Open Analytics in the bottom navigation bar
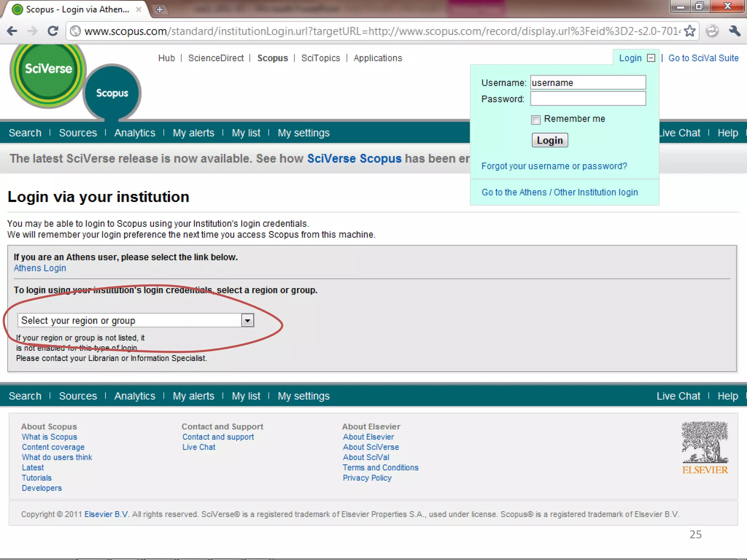This screenshot has width=747, height=560. (135, 396)
